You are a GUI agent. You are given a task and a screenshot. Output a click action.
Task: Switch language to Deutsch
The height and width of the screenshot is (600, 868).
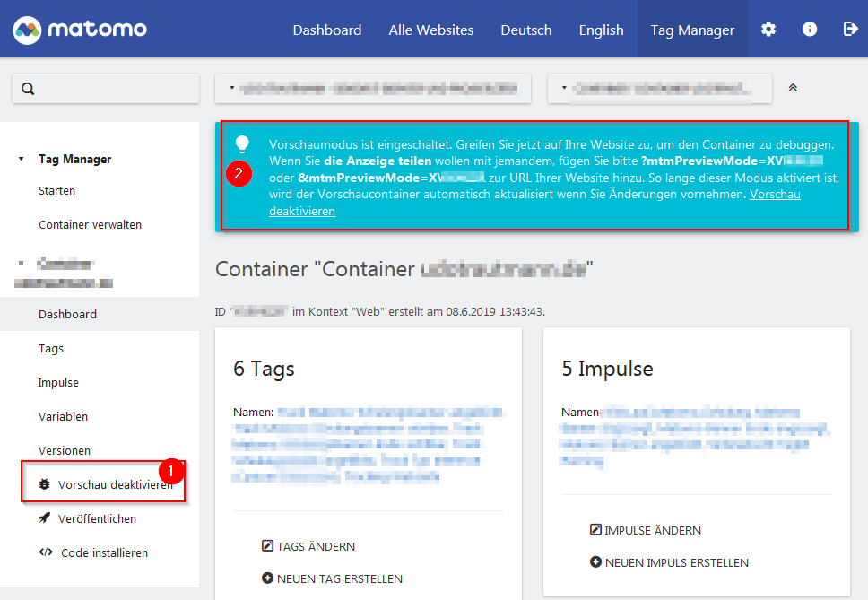pyautogui.click(x=526, y=30)
